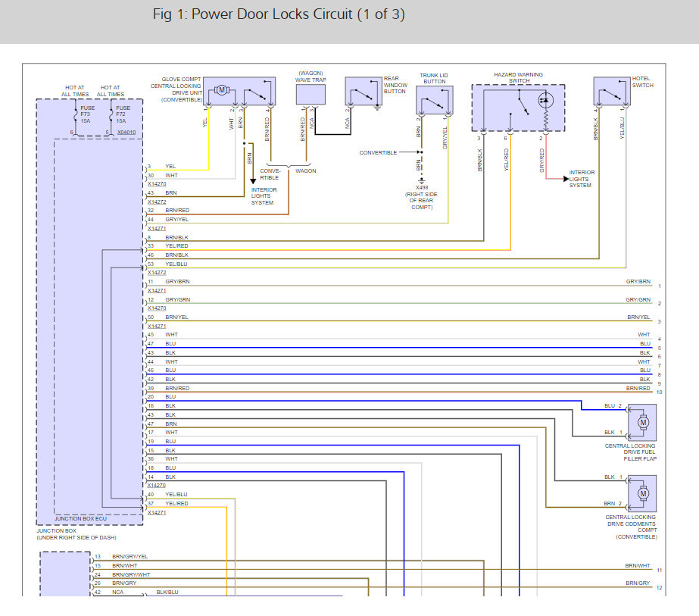Click the black down arrow to interior lights system
Viewport: 699px width, 616px height.
click(x=253, y=181)
